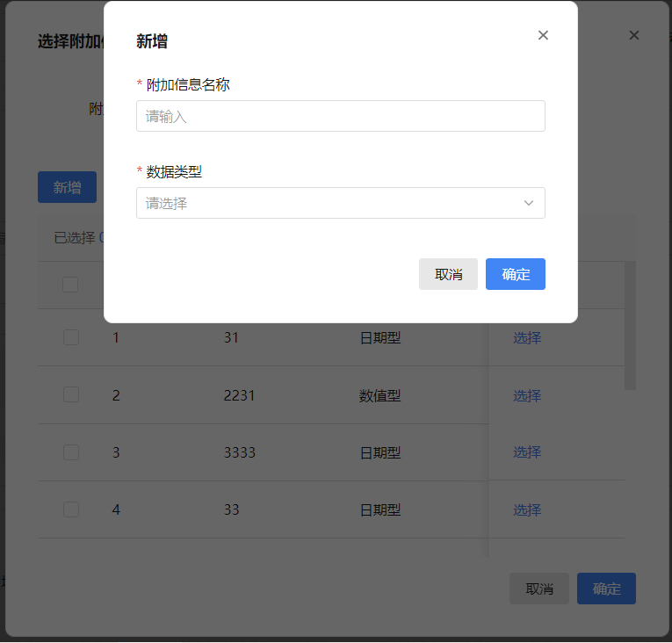Confirm with 确定 in the 新增 dialog
Image resolution: width=672 pixels, height=643 pixels.
point(515,274)
